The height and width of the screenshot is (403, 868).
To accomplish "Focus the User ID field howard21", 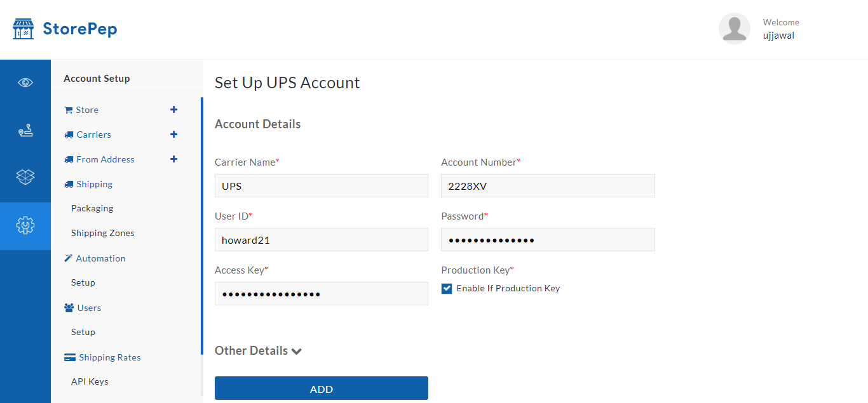I will tap(322, 240).
